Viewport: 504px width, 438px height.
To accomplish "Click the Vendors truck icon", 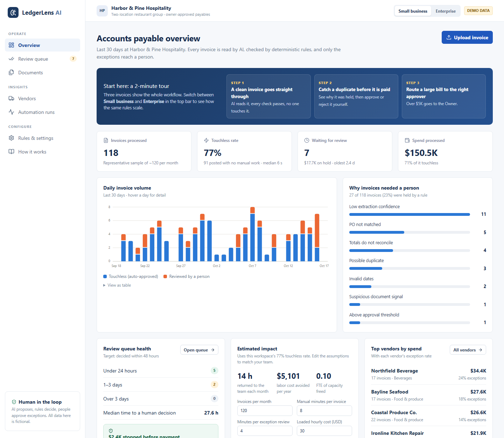I will click(12, 98).
